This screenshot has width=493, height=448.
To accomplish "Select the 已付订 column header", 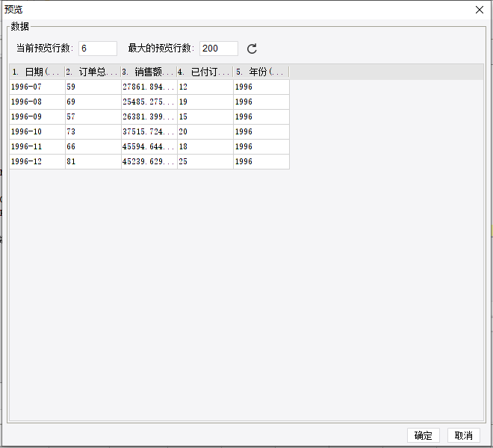I will (205, 72).
